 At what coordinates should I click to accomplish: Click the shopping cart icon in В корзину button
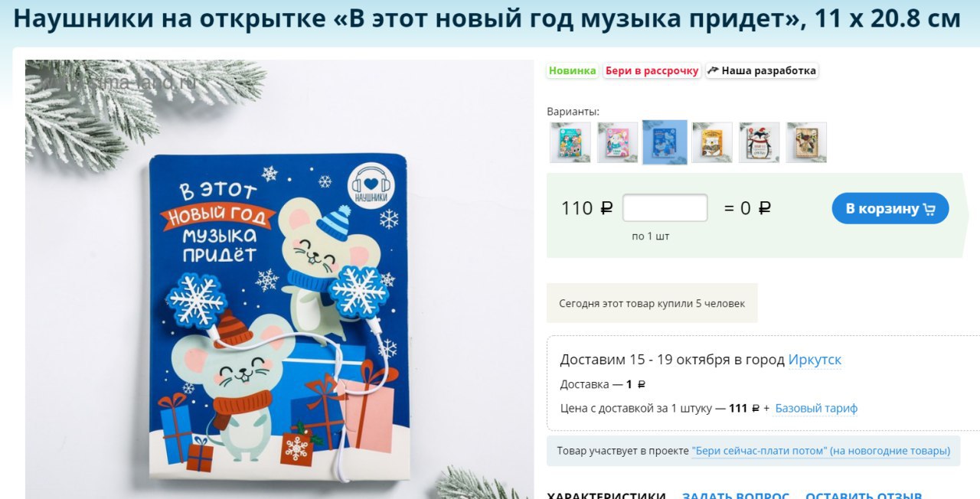coord(929,209)
